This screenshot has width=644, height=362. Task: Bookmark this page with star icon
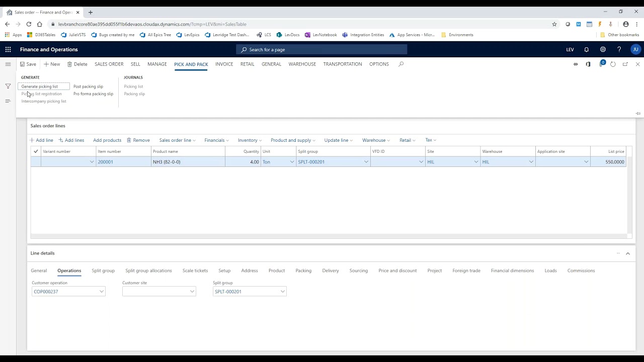(554, 24)
